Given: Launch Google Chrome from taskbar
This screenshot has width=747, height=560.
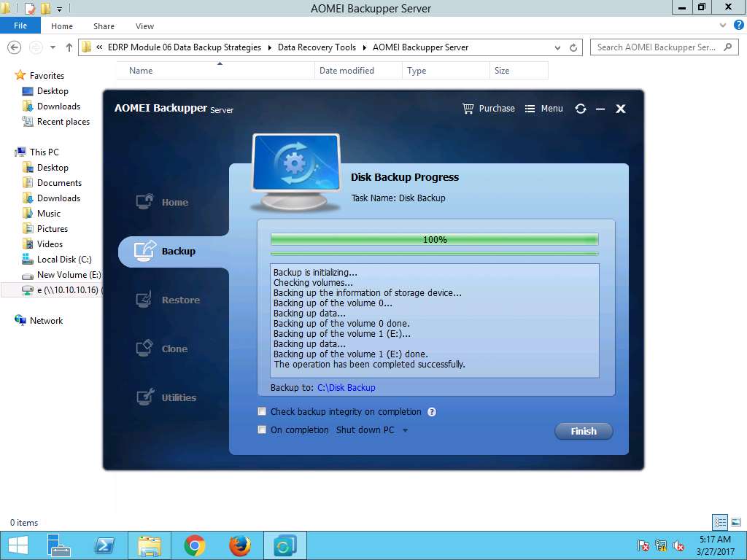Looking at the screenshot, I should 194,545.
